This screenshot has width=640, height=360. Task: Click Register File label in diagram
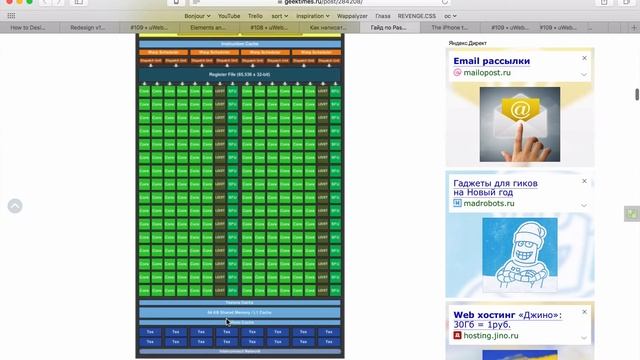pos(240,75)
